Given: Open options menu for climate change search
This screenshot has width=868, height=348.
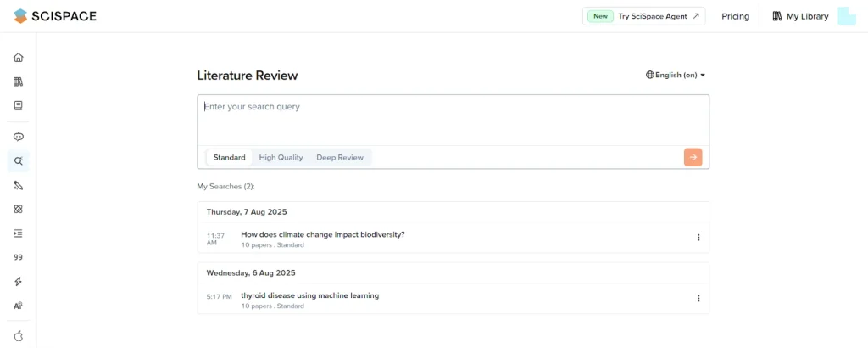Looking at the screenshot, I should 698,237.
